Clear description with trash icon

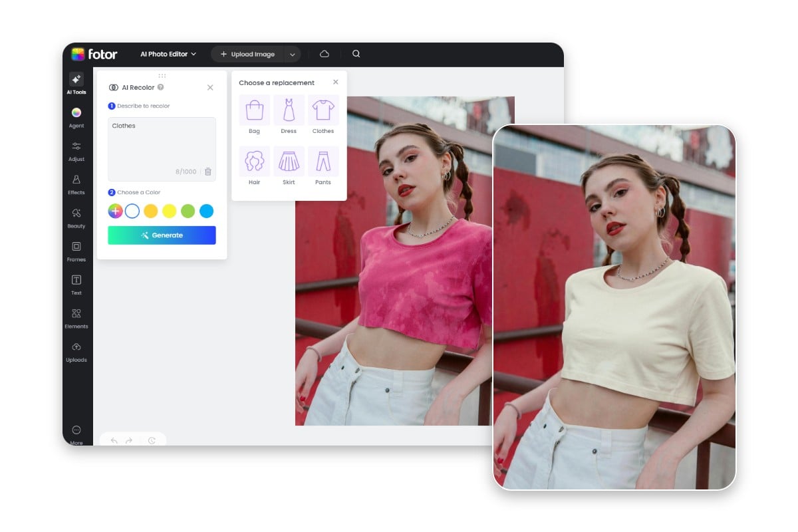tap(208, 172)
